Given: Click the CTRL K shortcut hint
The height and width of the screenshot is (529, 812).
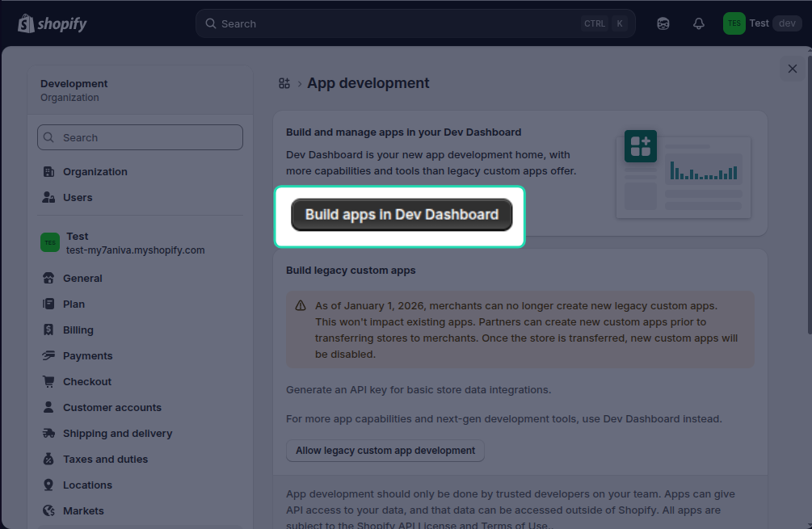Looking at the screenshot, I should click(604, 23).
